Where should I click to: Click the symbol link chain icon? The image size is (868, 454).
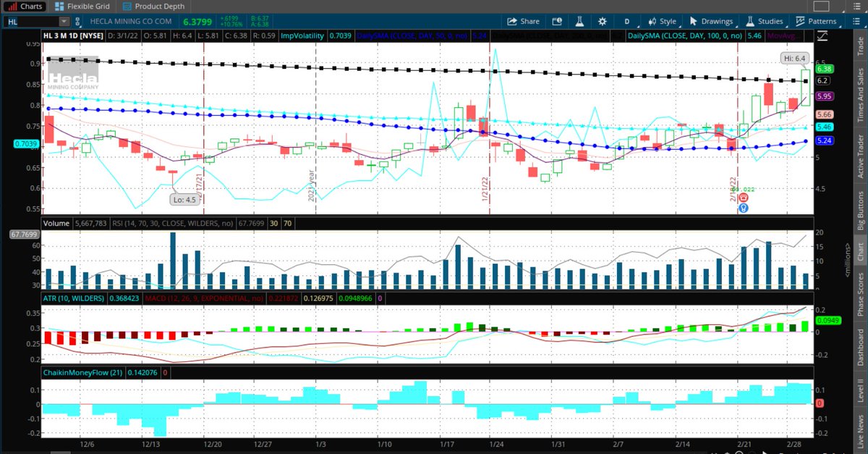coord(78,22)
